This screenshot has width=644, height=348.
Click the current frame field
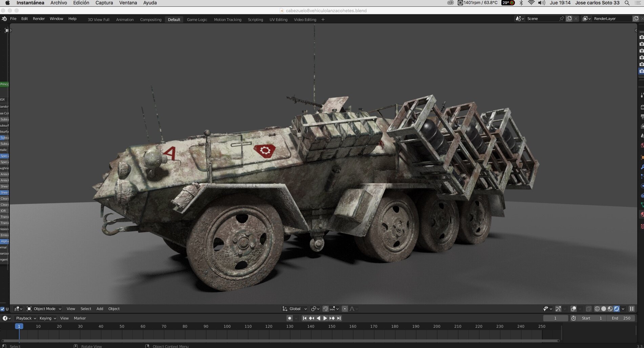click(556, 318)
